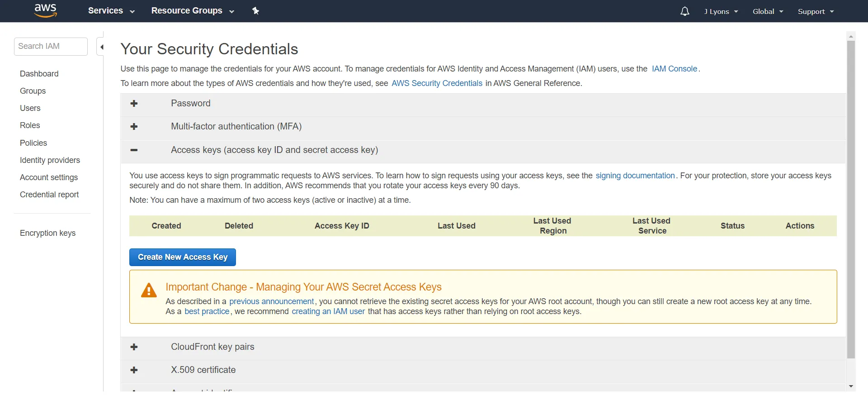Open the notifications bell icon
Screen dimensions: 868x396
point(685,11)
